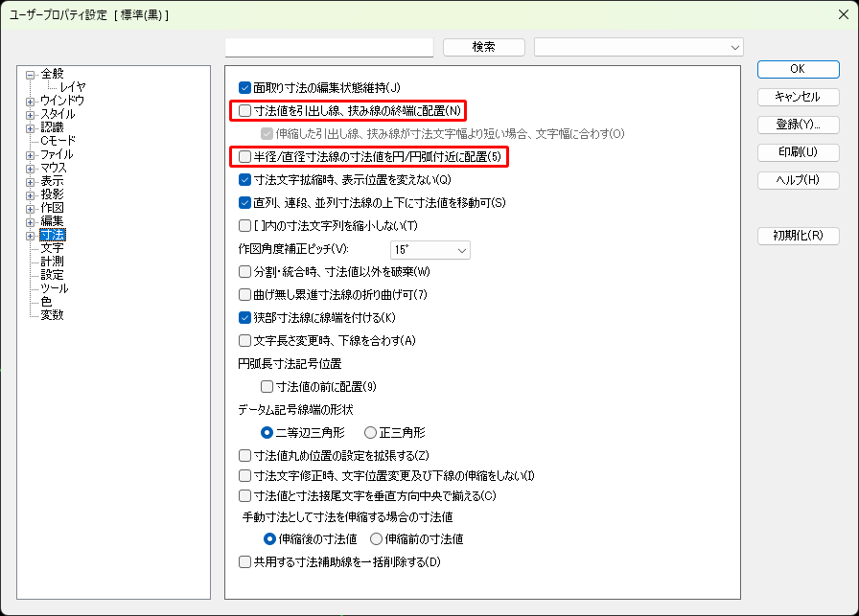Click the OK button

(x=797, y=69)
